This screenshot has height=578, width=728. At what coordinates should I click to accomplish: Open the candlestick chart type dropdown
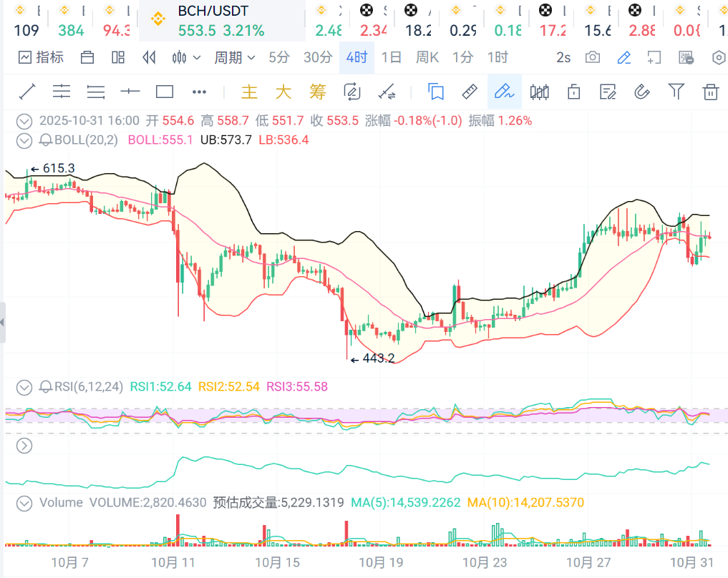click(x=186, y=58)
